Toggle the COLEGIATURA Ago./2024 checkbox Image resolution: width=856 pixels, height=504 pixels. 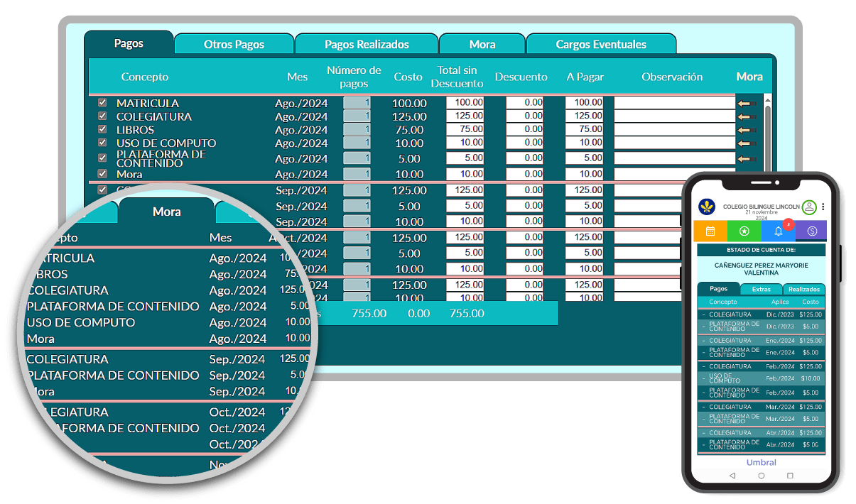(102, 116)
